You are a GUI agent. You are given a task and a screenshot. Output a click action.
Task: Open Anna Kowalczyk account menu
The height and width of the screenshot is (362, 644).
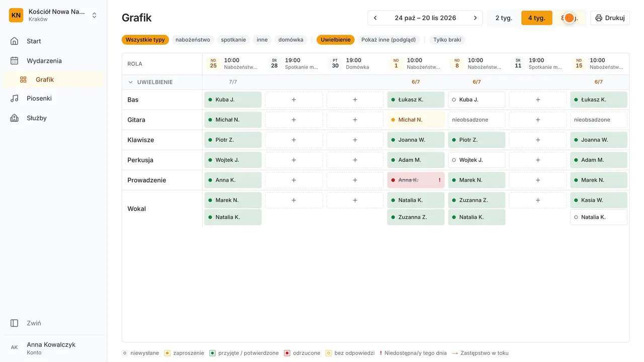click(x=53, y=347)
